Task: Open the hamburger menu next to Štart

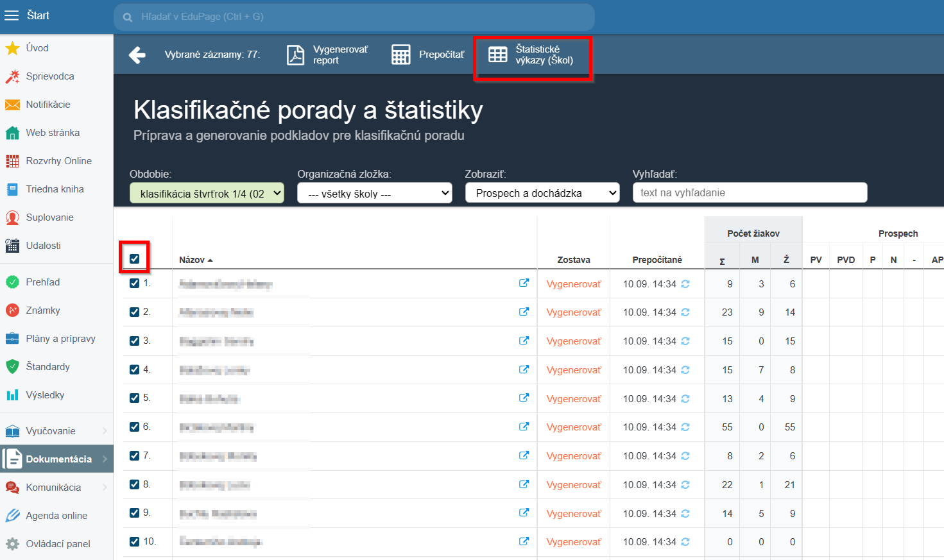Action: pos(12,16)
